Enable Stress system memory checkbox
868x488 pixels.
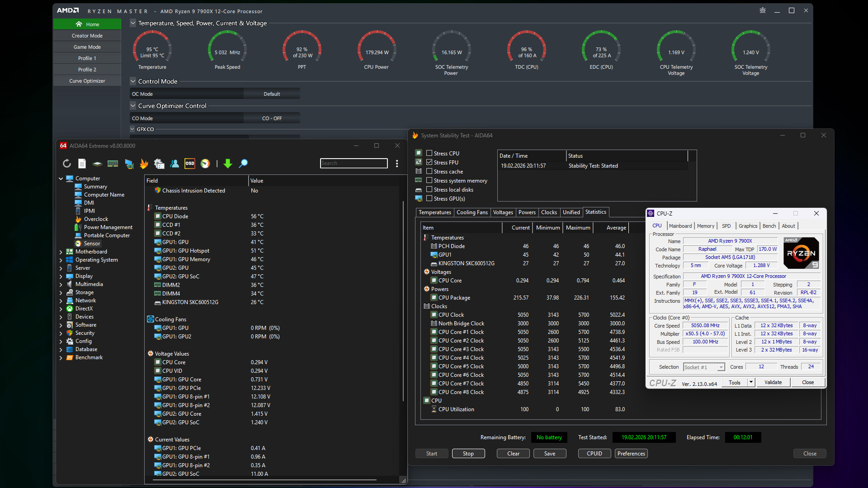[429, 180]
